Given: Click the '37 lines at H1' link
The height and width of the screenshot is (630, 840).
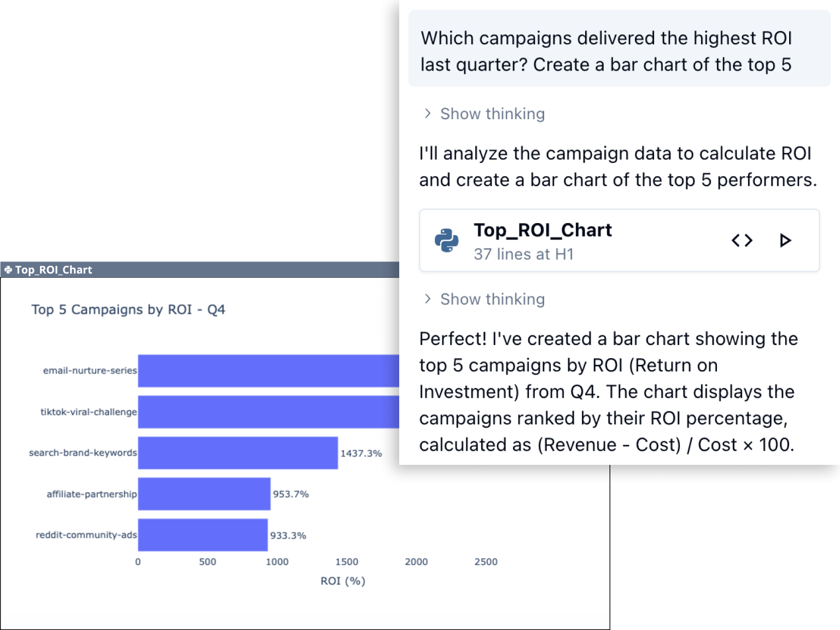Looking at the screenshot, I should (523, 254).
